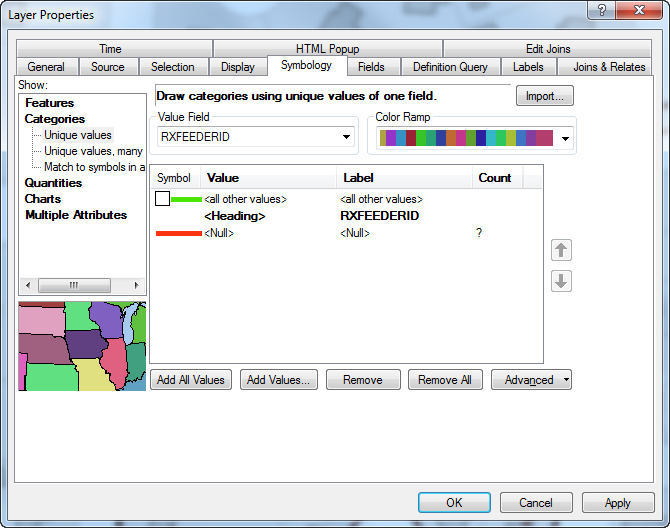Image resolution: width=670 pixels, height=528 pixels.
Task: Click the move down arrow button
Action: (x=561, y=281)
